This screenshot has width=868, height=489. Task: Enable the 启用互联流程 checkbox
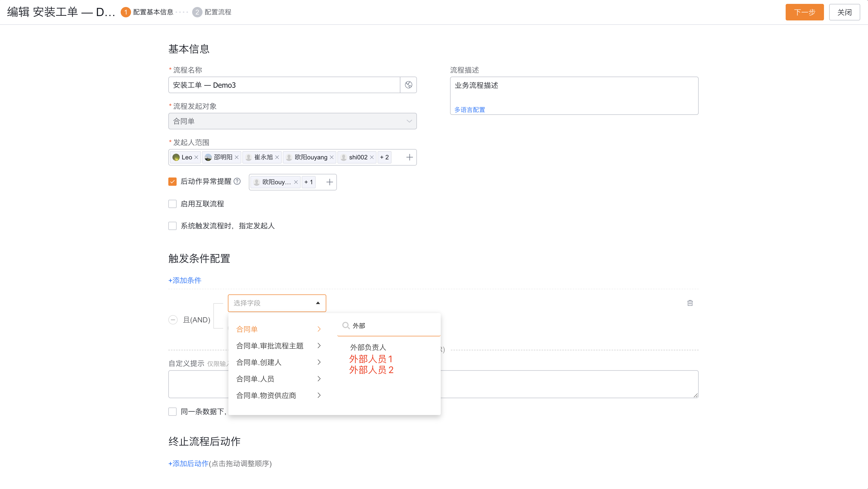point(172,203)
